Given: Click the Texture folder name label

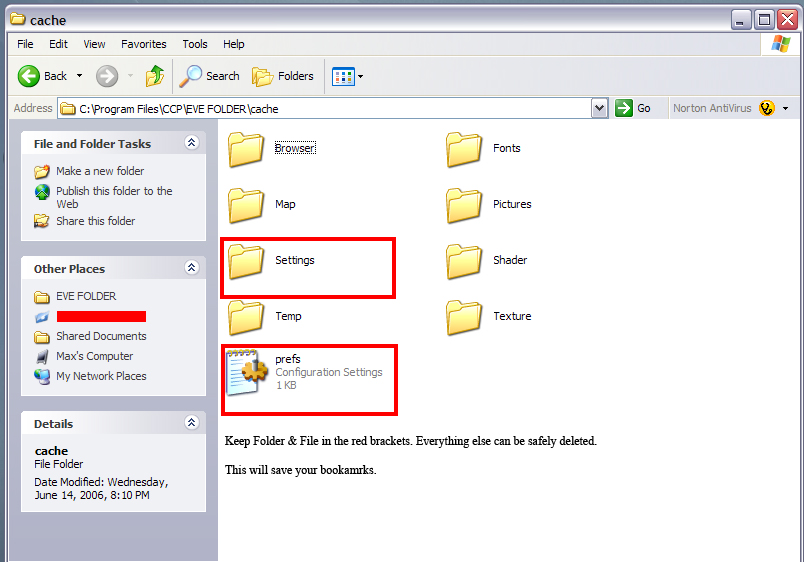Looking at the screenshot, I should (x=512, y=316).
